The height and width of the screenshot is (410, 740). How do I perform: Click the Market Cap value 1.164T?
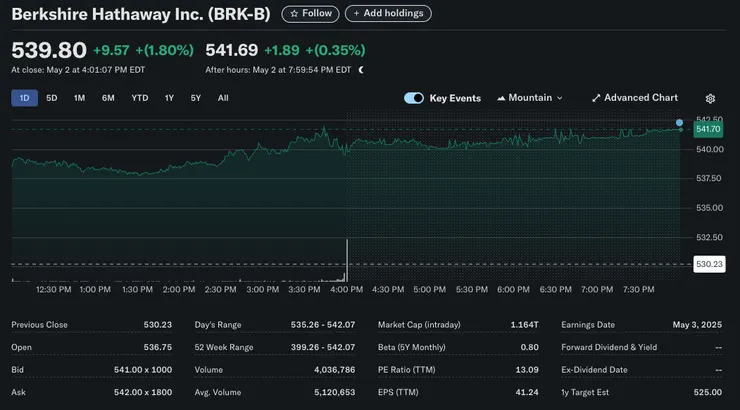(524, 325)
